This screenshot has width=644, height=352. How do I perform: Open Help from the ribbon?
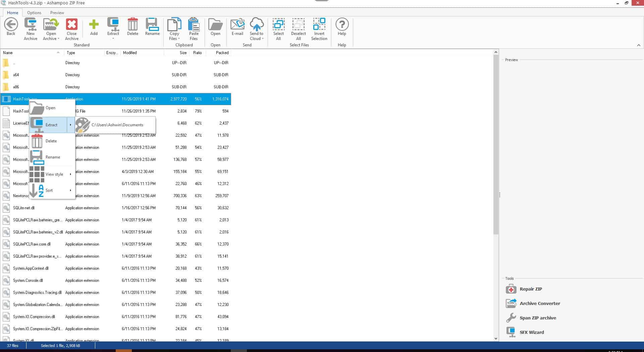[342, 27]
